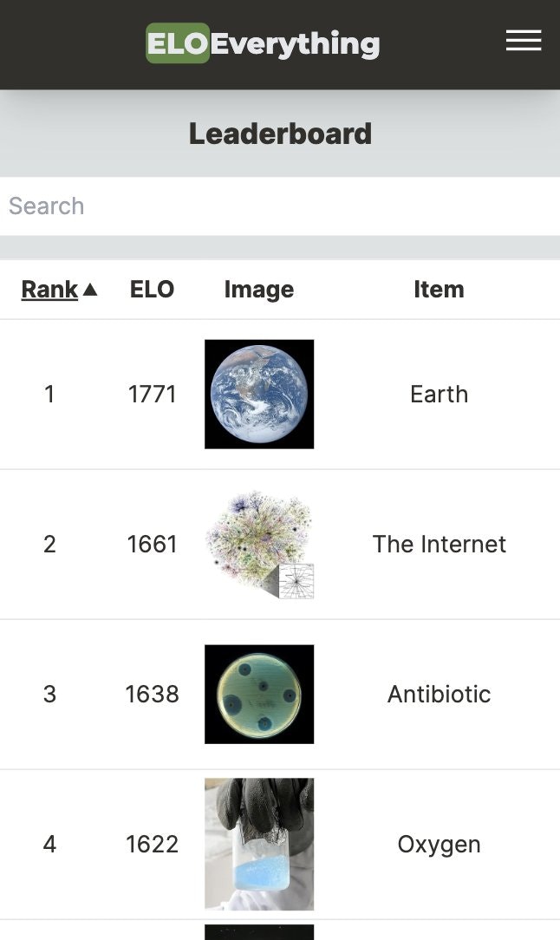Click the ELO column header
The width and height of the screenshot is (560, 940).
coord(152,290)
